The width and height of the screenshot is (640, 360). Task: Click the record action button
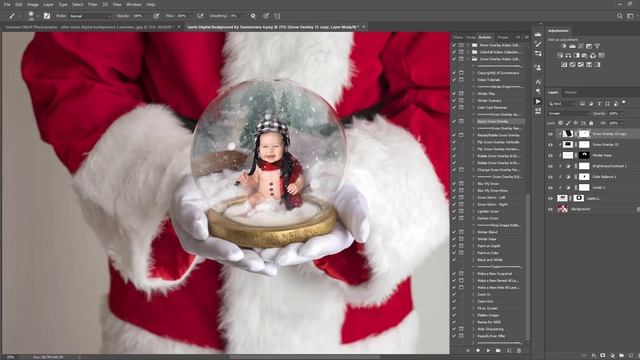click(478, 351)
